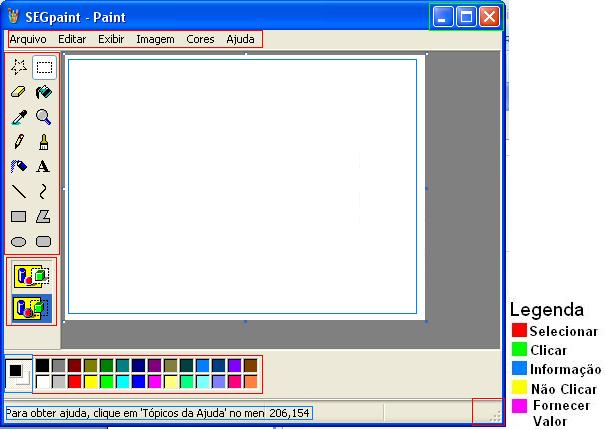
Task: Select the Pick Color eyedropper tool
Action: coord(19,117)
